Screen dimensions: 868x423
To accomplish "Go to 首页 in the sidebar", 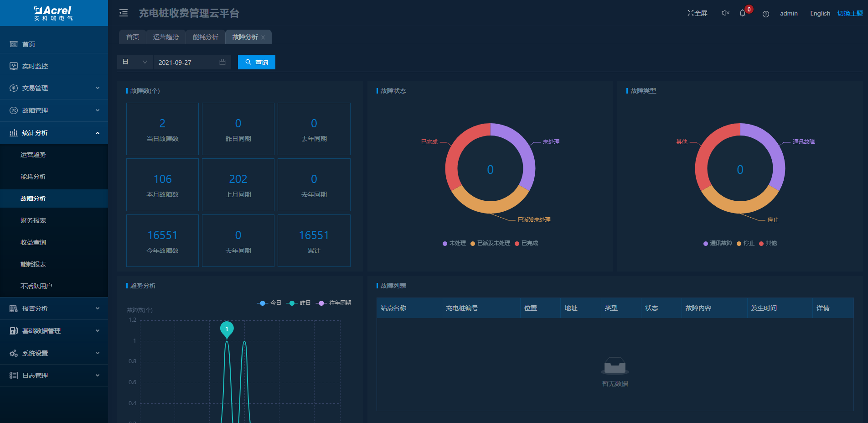I will pos(29,44).
